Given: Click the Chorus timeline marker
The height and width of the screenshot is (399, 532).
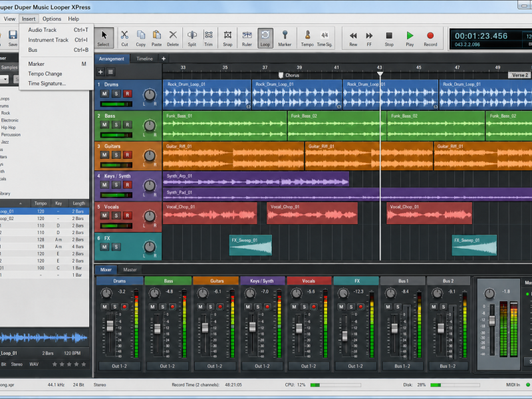Looking at the screenshot, I should point(289,75).
